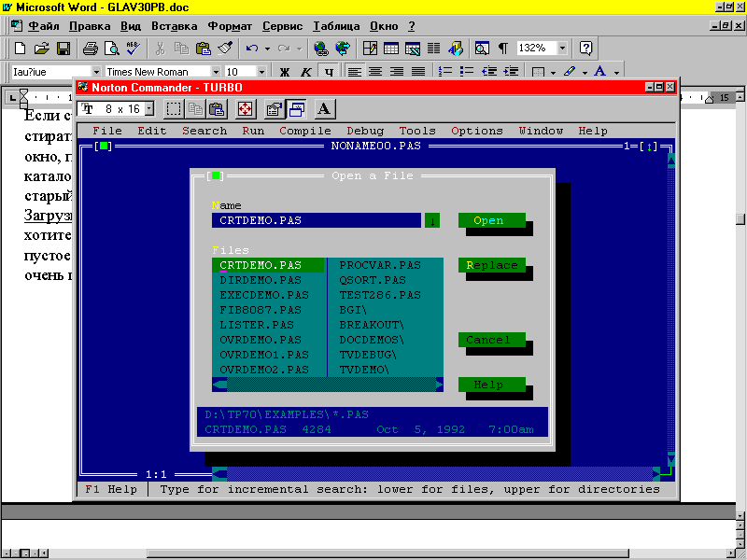The width and height of the screenshot is (747, 560).
Task: Toggle italic formatting (К)
Action: pyautogui.click(x=306, y=72)
